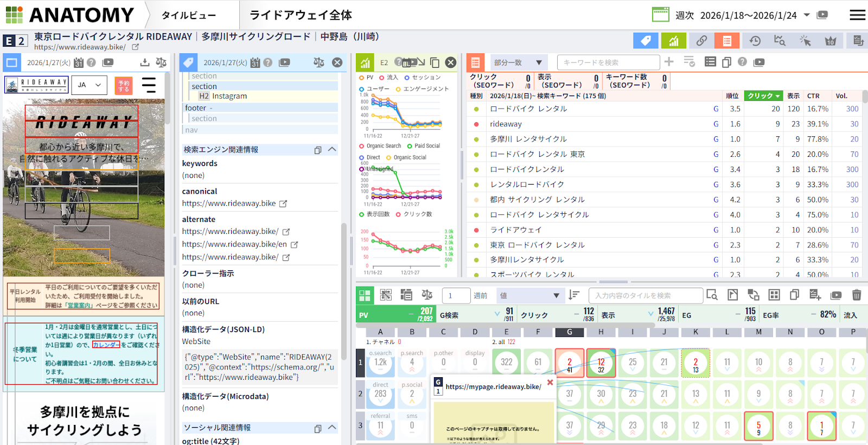The height and width of the screenshot is (445, 868).
Task: Close the tag info panel
Action: click(x=337, y=62)
